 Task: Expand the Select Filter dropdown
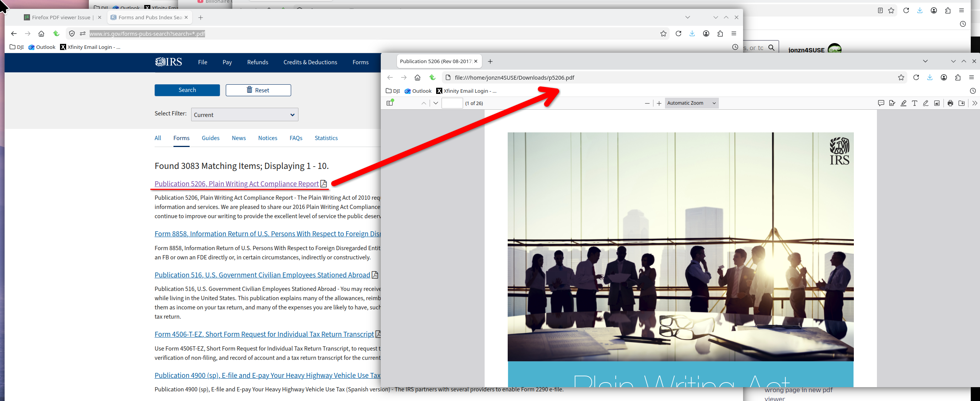pos(245,115)
